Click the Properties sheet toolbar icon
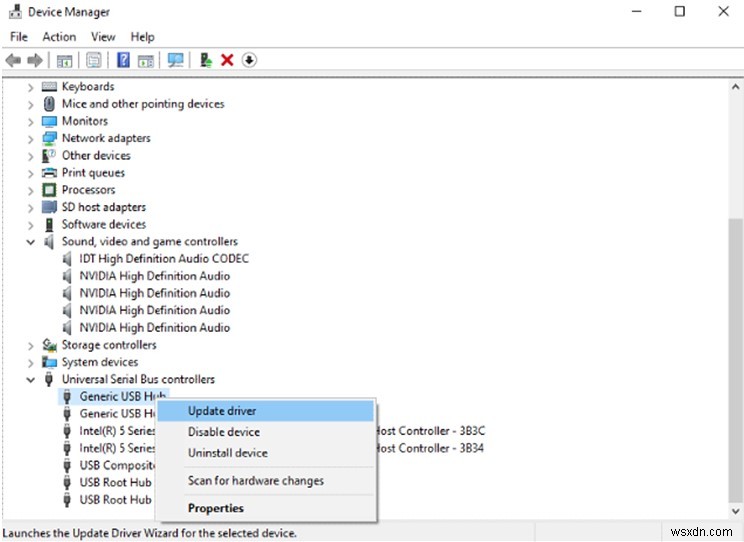This screenshot has width=744, height=542. click(x=93, y=60)
